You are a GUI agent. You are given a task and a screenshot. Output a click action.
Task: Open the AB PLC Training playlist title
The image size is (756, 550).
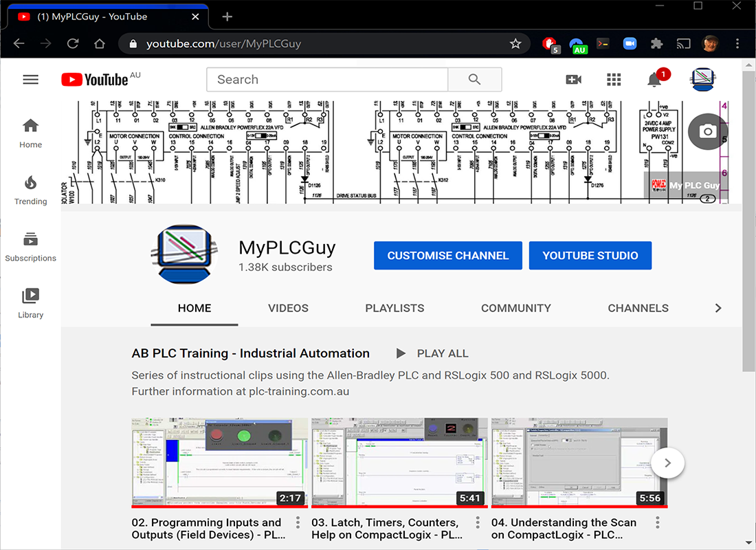251,353
